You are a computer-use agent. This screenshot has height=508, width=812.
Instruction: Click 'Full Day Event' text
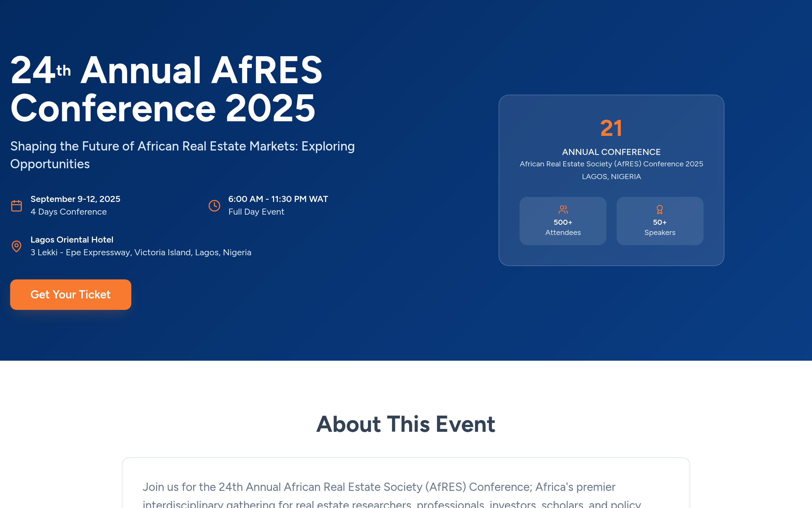click(x=256, y=212)
